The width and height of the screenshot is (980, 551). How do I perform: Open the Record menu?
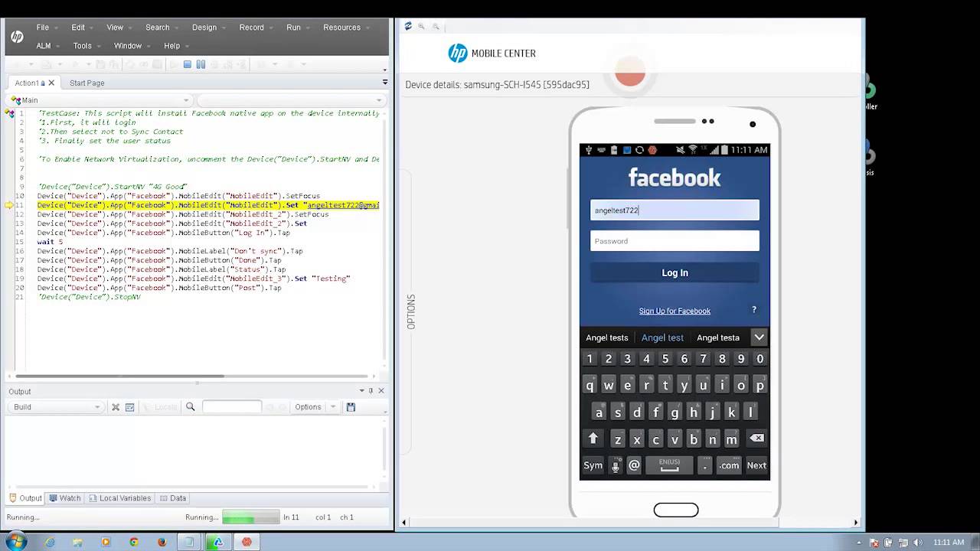[251, 28]
